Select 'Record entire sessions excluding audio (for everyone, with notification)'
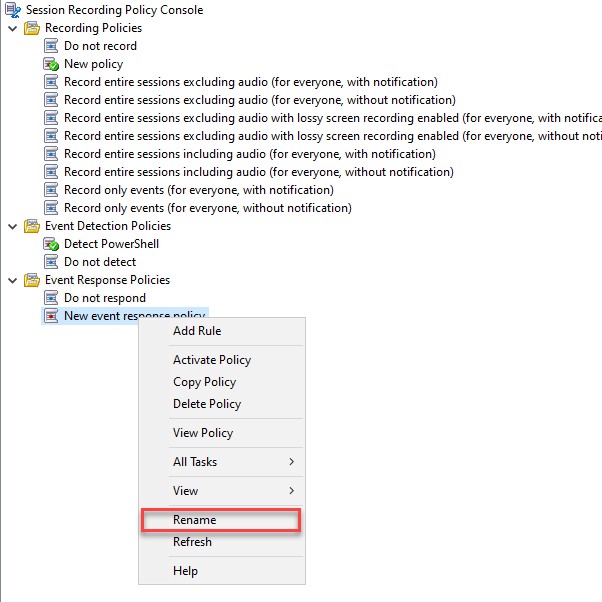 [251, 82]
